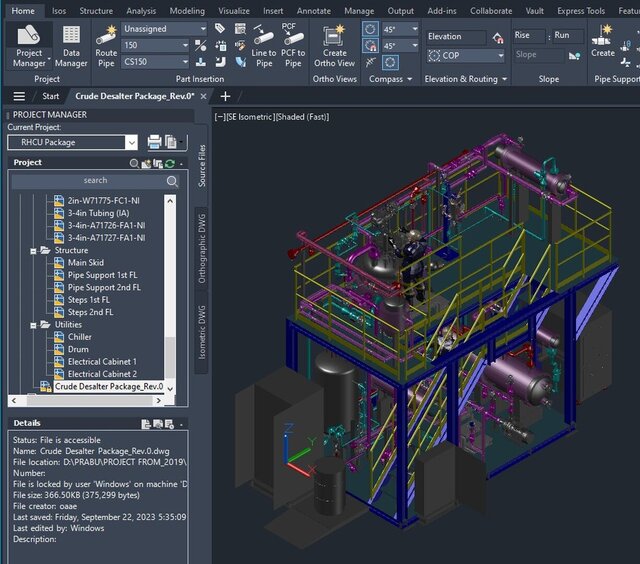Collapse the Utilities folder in tree
The image size is (640, 564).
coord(33,325)
